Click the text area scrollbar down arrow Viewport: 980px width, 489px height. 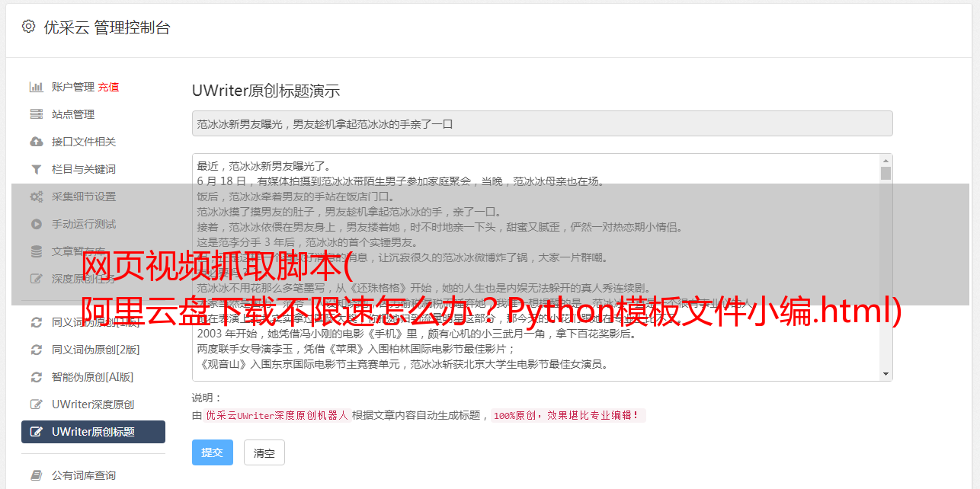(886, 374)
